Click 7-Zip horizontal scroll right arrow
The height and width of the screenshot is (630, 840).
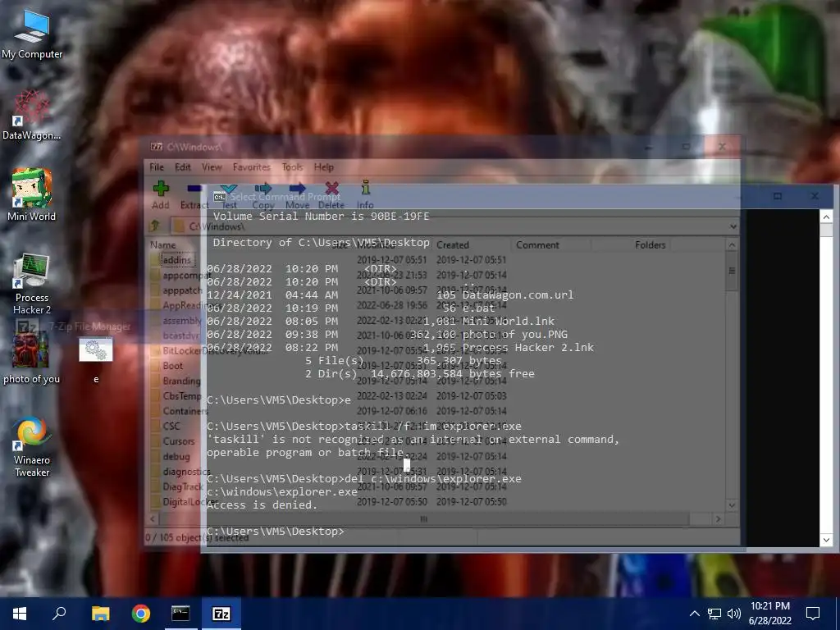[719, 518]
